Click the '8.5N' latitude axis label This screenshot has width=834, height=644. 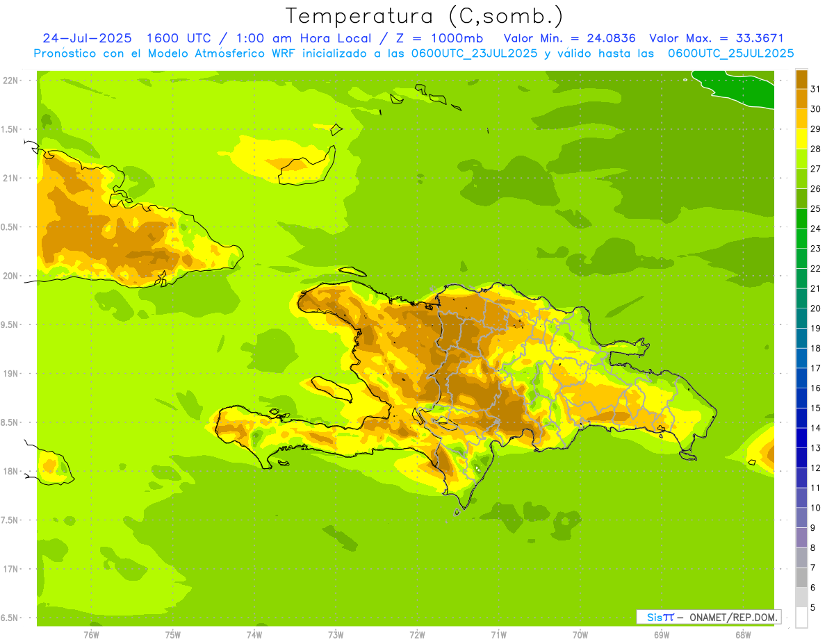[10, 422]
